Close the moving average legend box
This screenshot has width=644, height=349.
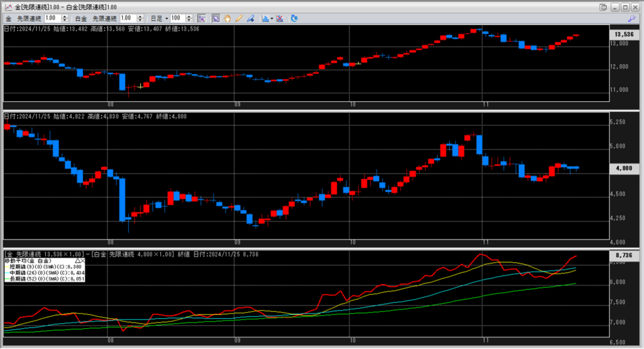[82, 260]
